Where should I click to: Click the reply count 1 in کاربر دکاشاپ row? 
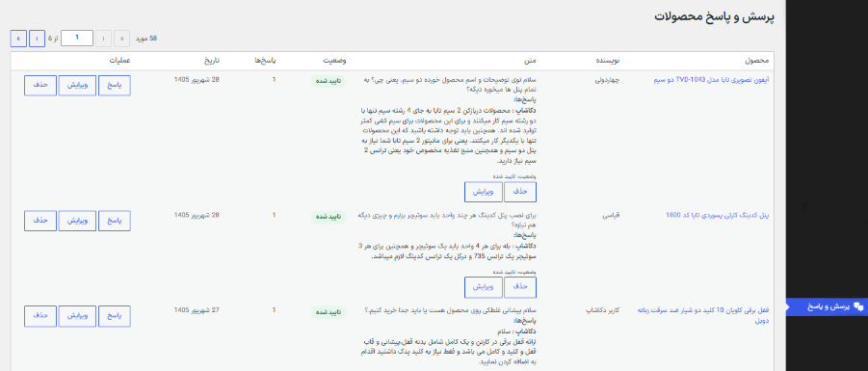pyautogui.click(x=274, y=310)
